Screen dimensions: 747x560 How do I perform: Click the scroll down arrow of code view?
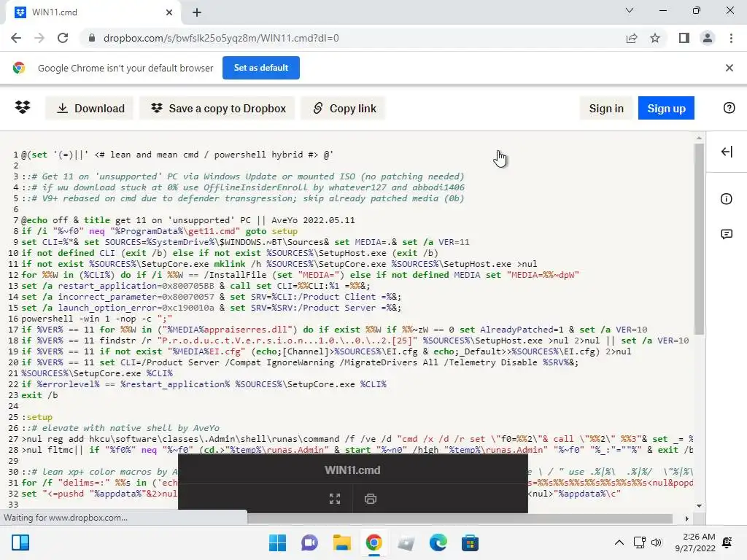(x=699, y=506)
